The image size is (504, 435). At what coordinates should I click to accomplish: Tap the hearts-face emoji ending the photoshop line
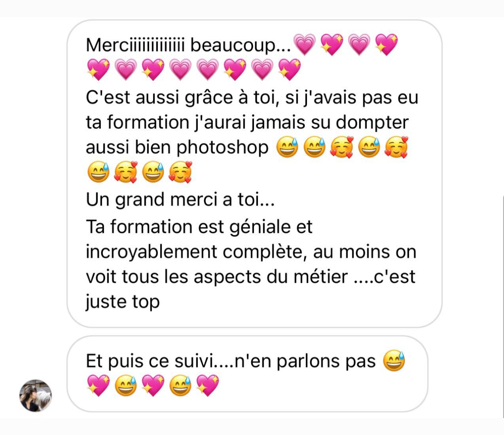pos(396,147)
